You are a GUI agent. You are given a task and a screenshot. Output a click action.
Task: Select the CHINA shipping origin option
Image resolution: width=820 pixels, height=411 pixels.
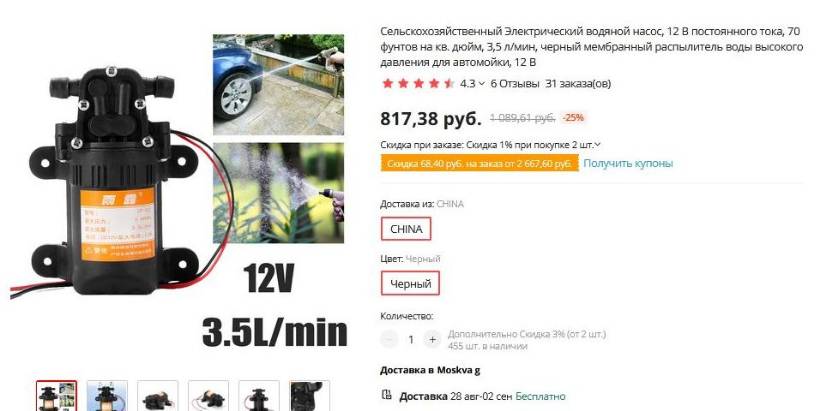406,229
